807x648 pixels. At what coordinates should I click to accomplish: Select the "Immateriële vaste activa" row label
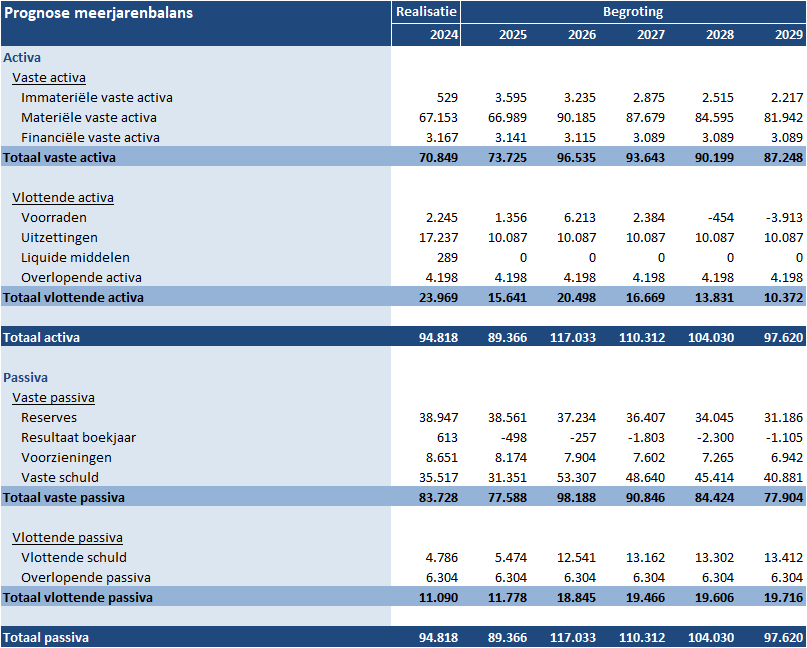point(97,97)
